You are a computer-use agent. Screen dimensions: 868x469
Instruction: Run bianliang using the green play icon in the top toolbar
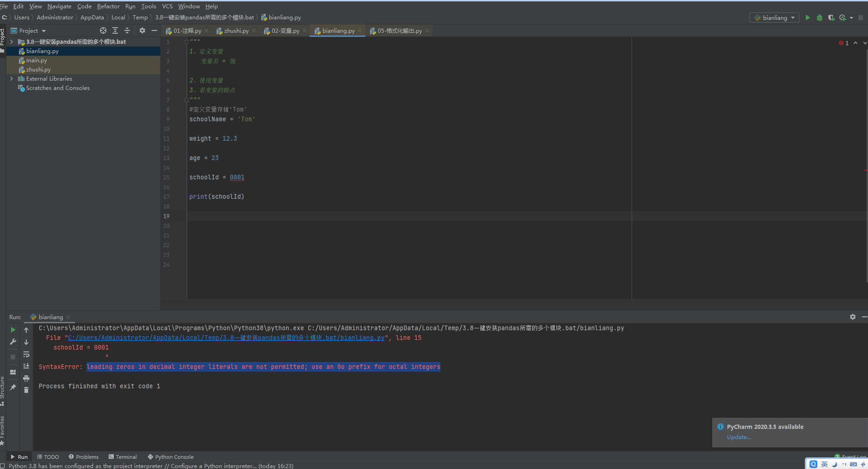[x=808, y=18]
